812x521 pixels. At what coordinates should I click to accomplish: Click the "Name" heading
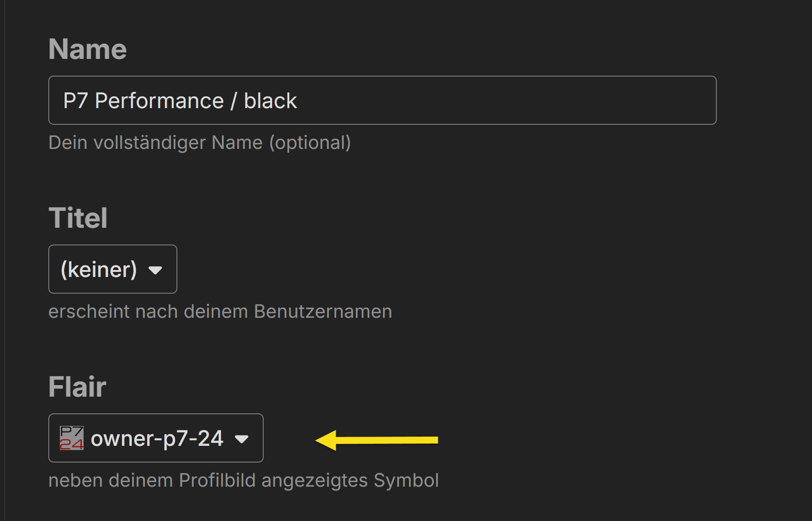click(x=88, y=49)
